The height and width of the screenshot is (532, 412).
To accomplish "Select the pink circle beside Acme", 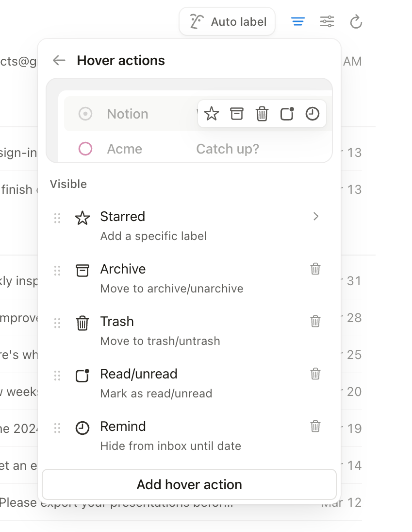I will (85, 149).
